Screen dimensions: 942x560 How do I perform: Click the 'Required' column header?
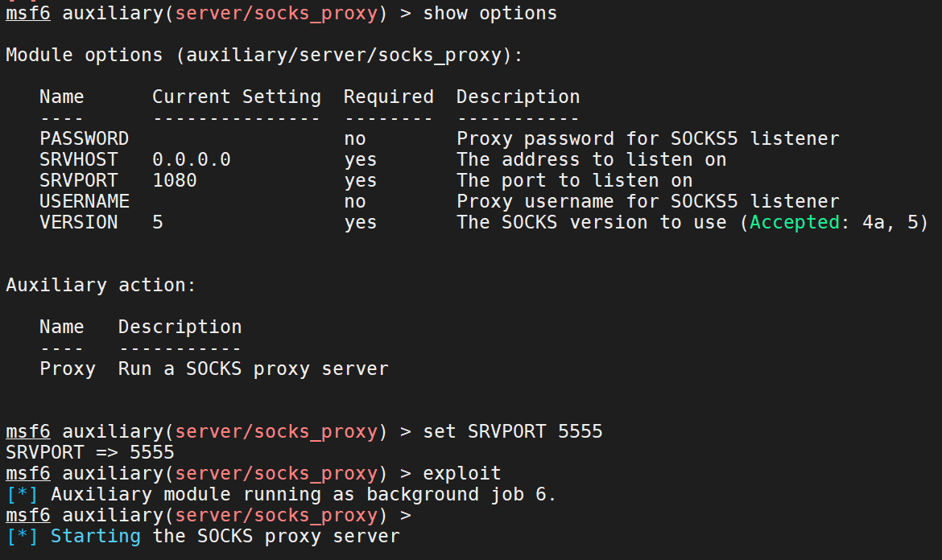(389, 97)
